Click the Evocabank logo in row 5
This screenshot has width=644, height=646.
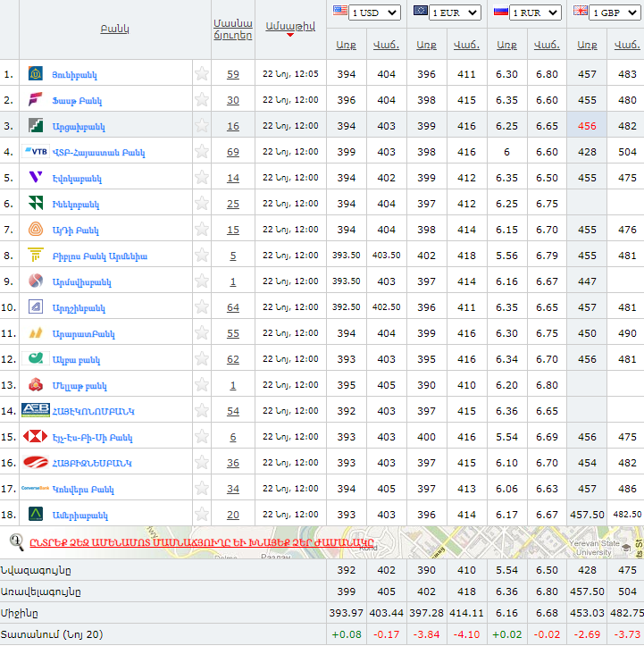(36, 178)
